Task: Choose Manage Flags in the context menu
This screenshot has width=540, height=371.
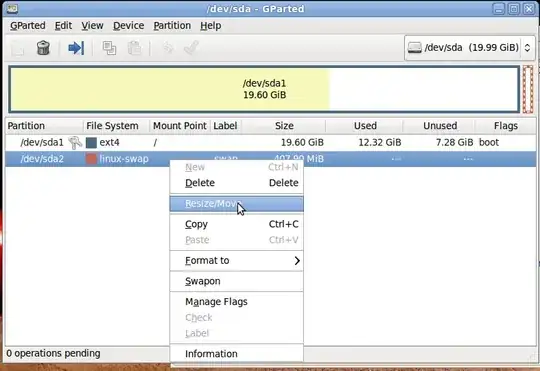Action: tap(237, 302)
